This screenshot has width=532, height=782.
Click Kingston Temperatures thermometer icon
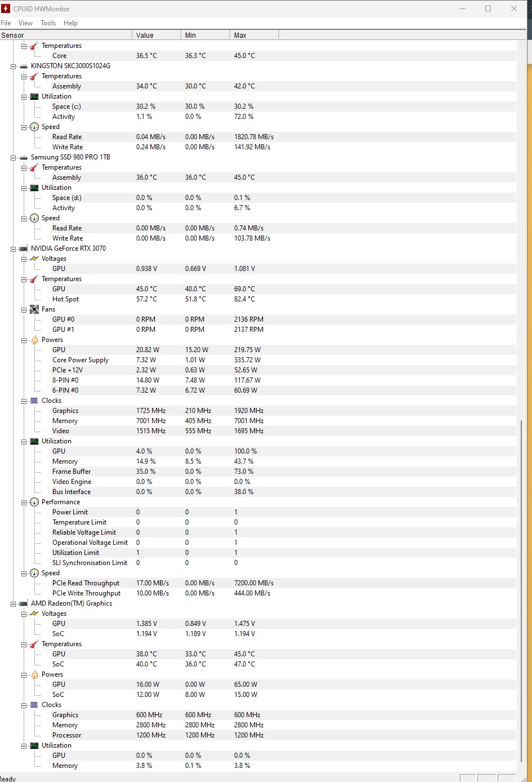pyautogui.click(x=34, y=76)
